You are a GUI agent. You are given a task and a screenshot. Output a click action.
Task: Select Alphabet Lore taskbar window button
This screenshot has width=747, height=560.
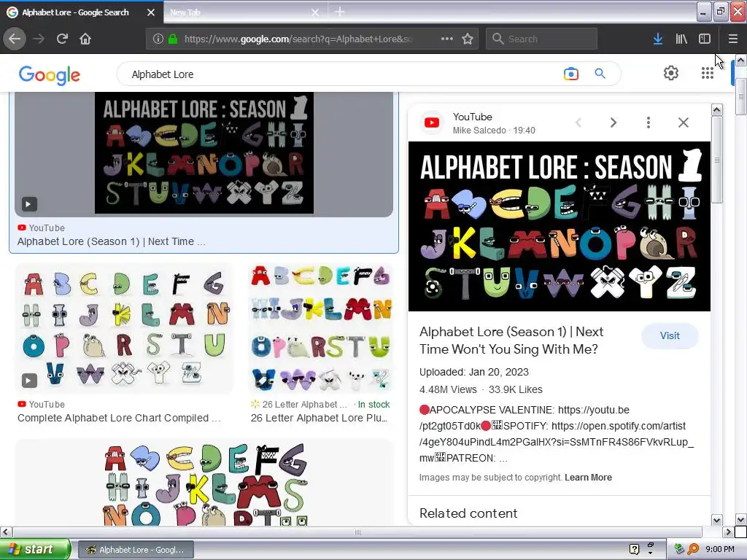coord(136,550)
